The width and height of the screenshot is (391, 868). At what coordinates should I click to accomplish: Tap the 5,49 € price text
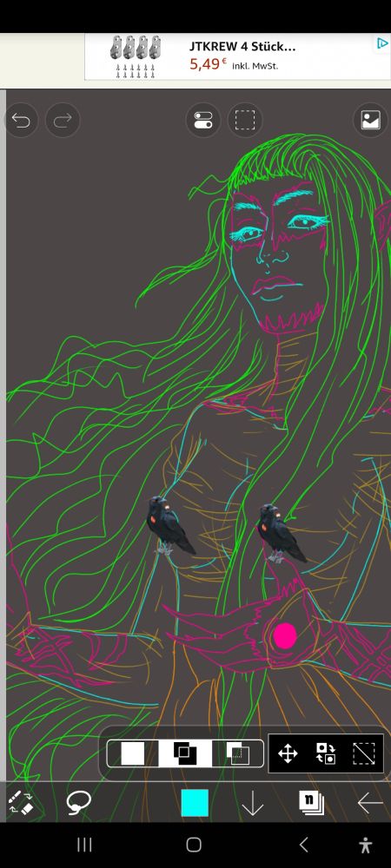209,64
